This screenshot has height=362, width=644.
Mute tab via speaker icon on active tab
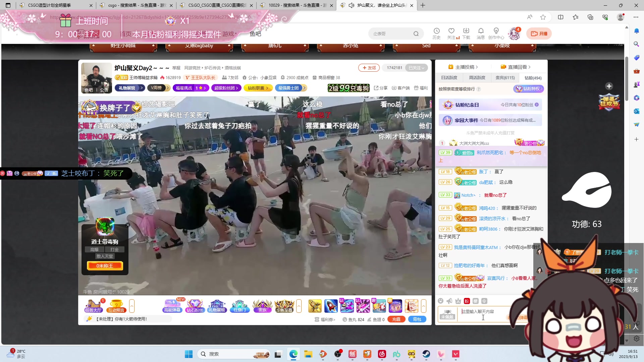(x=351, y=5)
